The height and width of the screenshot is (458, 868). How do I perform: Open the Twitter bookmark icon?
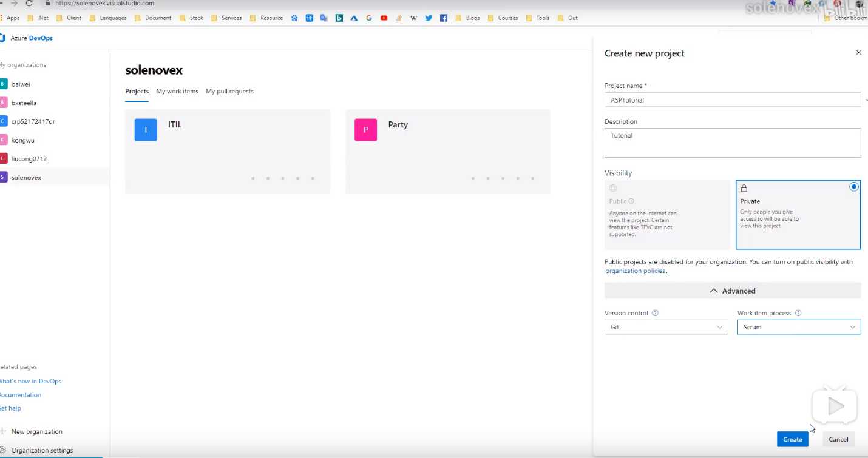(429, 18)
